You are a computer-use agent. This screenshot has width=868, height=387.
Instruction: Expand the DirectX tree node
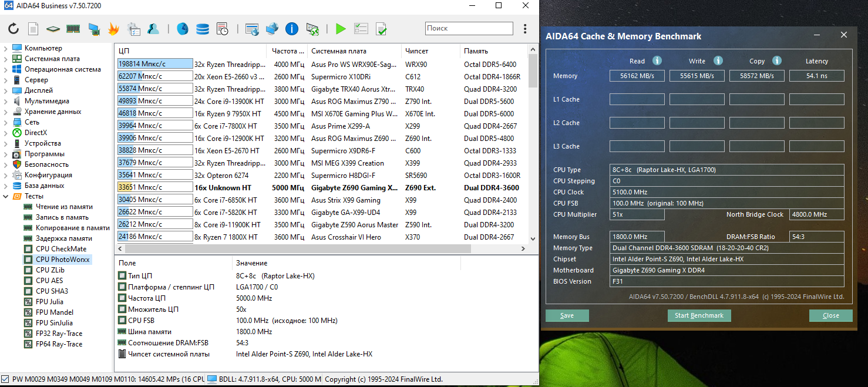(x=6, y=133)
